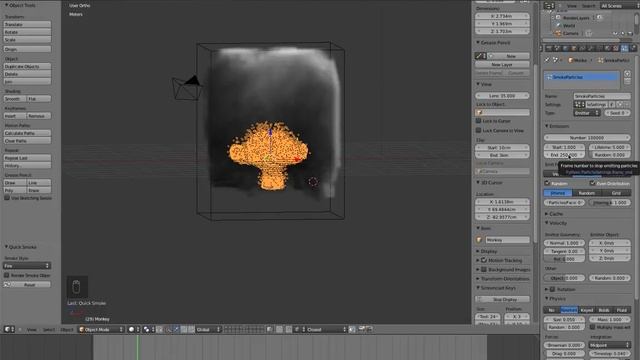Viewport: 640px width, 360px height.
Task: Open the 3D view Select menu
Action: pyautogui.click(x=49, y=329)
